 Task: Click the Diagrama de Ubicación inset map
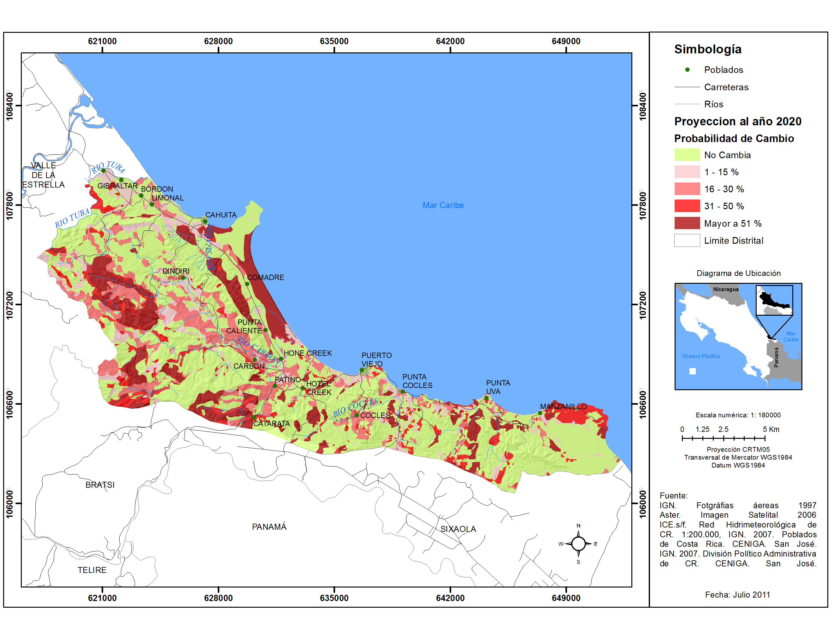(738, 336)
